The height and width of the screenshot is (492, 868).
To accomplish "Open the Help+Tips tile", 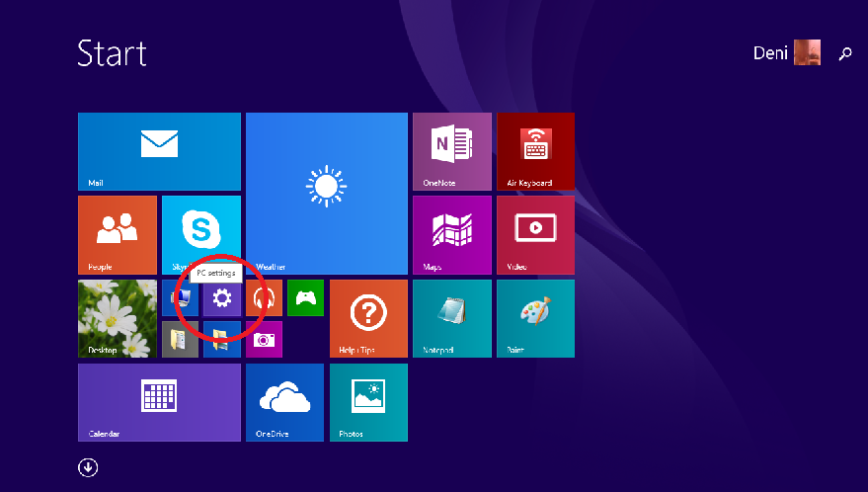I will tap(368, 318).
